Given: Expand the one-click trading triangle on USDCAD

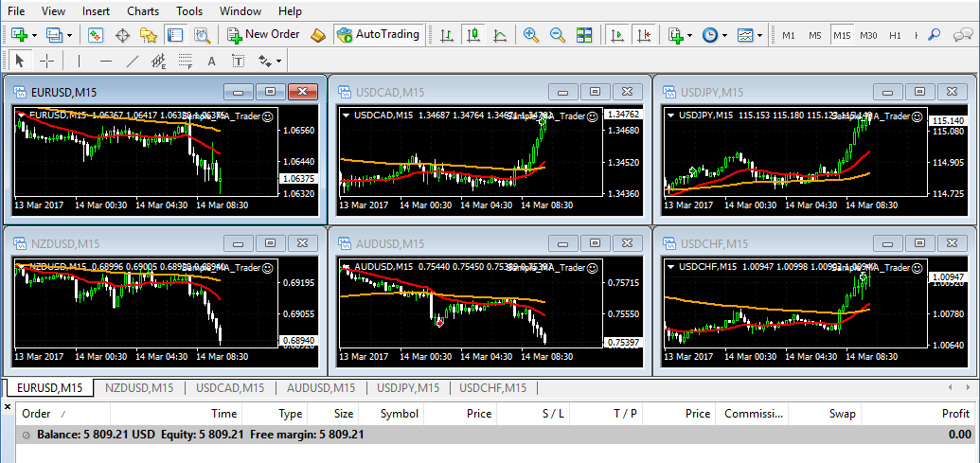Looking at the screenshot, I should (347, 115).
